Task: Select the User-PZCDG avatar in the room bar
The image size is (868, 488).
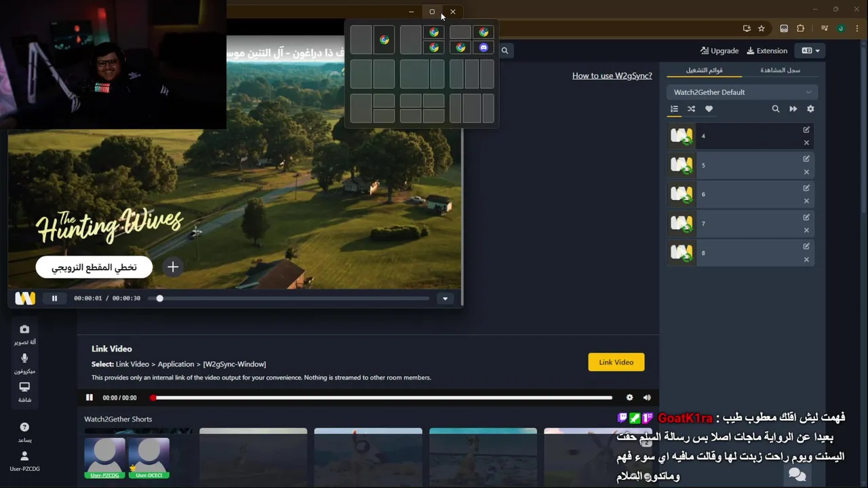Action: (x=104, y=458)
